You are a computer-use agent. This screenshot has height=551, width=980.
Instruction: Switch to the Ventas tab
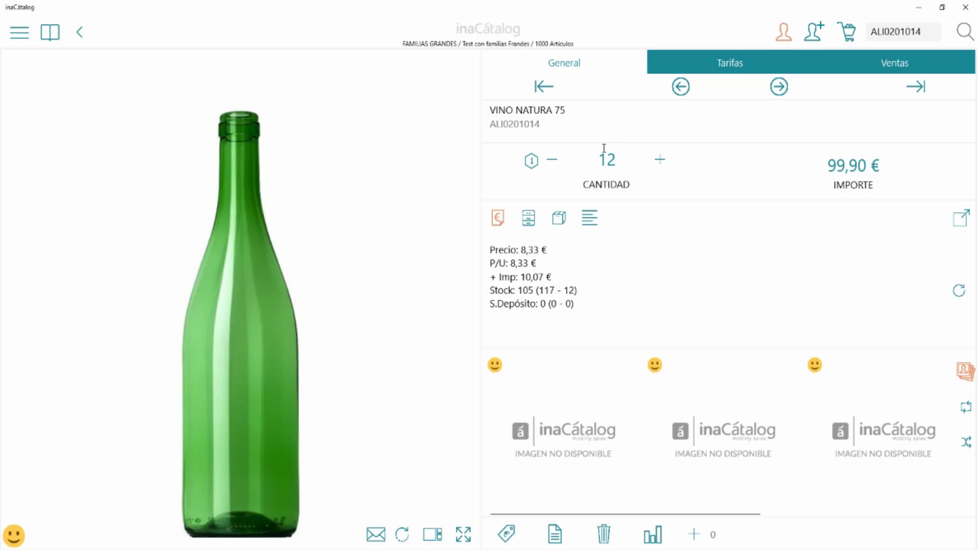tap(894, 62)
